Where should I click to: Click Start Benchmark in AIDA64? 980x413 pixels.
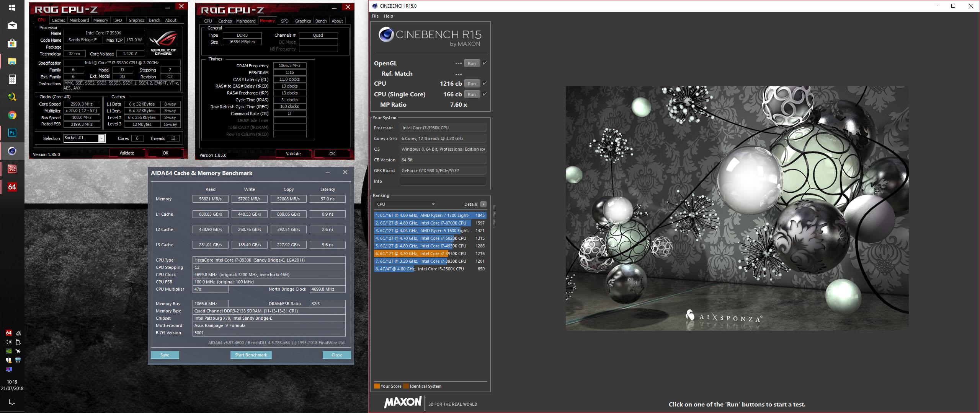click(x=251, y=355)
